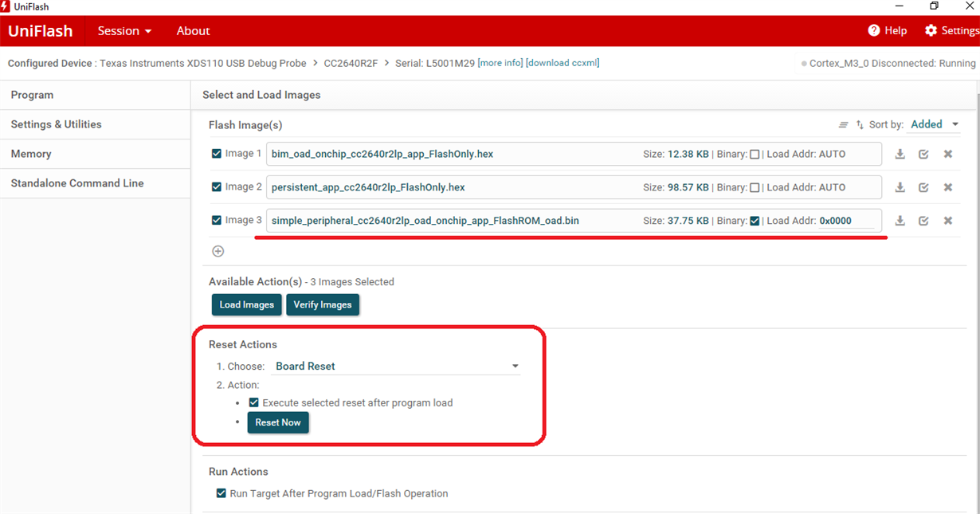
Task: Toggle the sort direction arrows icon
Action: [860, 125]
